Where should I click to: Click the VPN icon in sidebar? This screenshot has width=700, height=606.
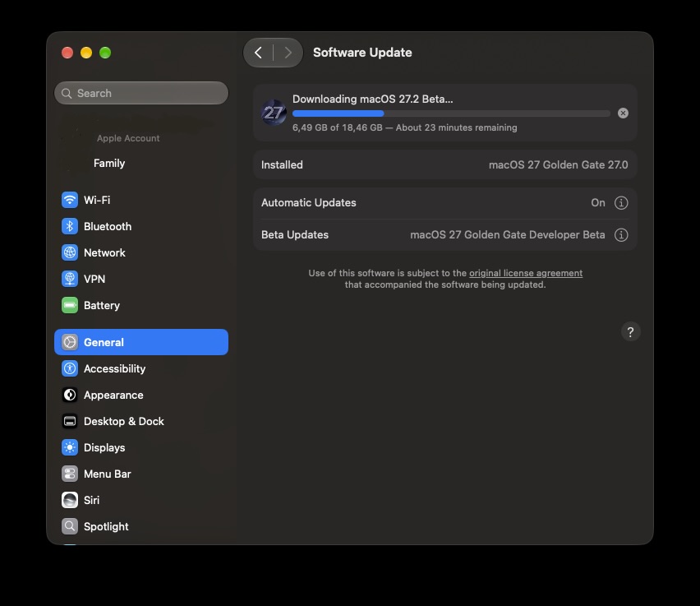pos(70,279)
